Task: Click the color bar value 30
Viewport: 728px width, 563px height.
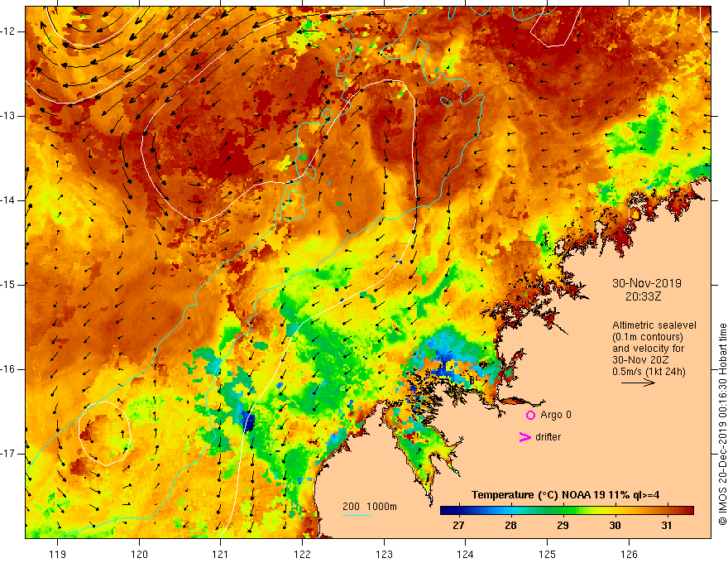Action: 615,526
